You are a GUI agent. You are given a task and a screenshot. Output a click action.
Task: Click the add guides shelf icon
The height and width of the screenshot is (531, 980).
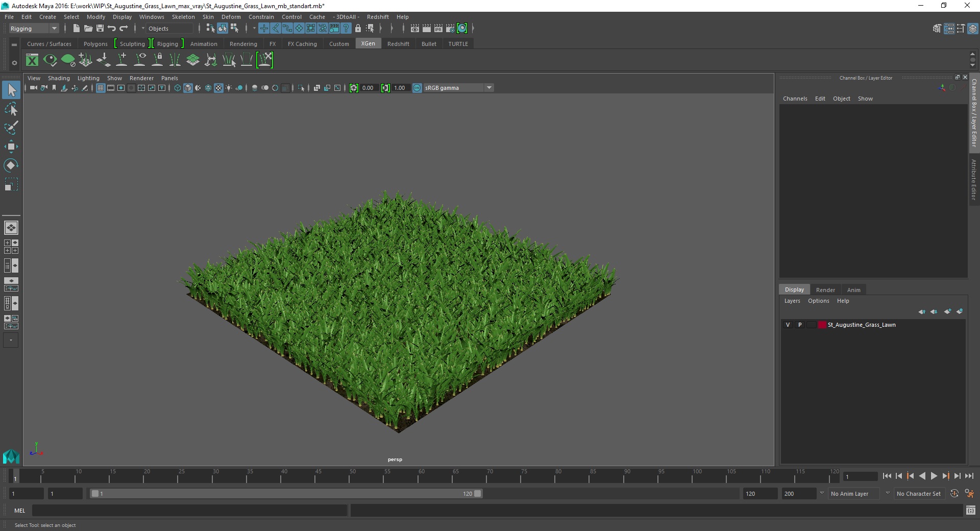(x=121, y=60)
